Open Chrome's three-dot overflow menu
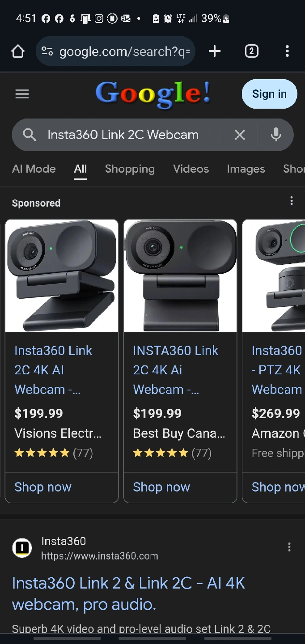 click(287, 51)
